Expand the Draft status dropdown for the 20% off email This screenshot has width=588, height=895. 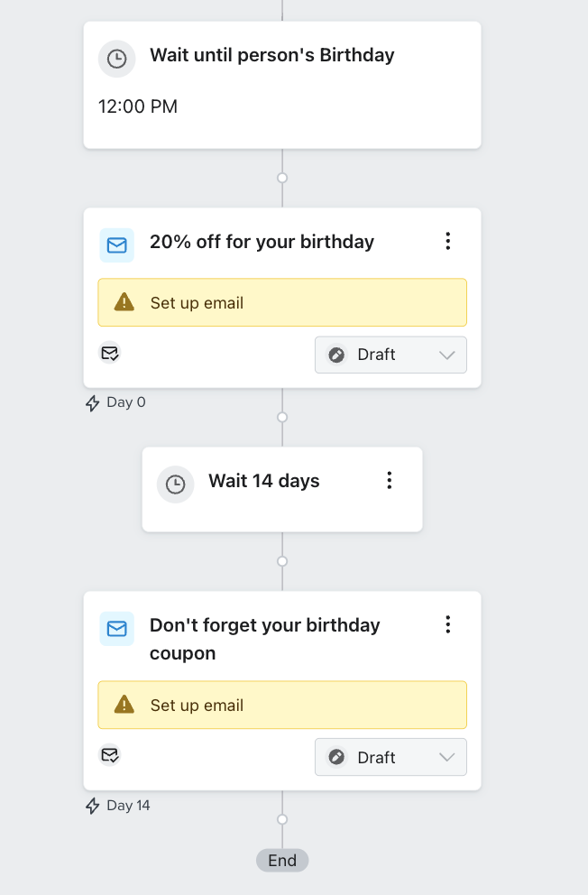(390, 355)
